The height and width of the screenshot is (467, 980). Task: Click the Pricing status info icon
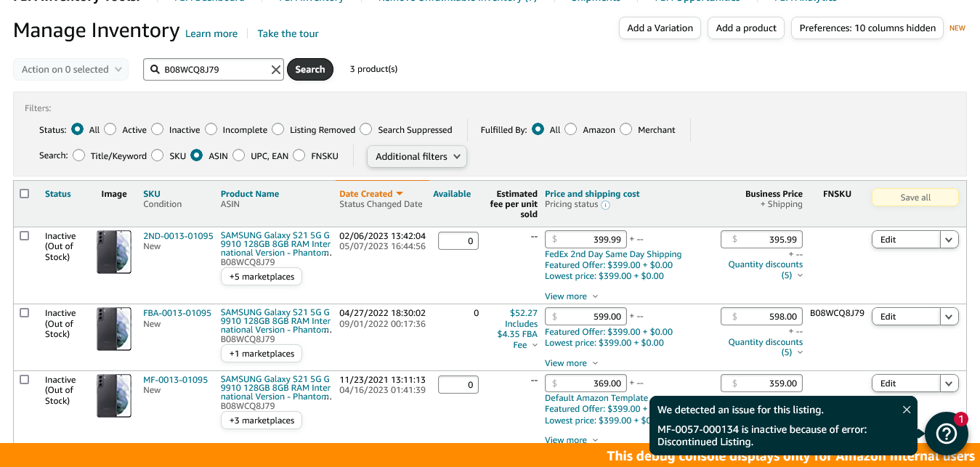pyautogui.click(x=606, y=205)
